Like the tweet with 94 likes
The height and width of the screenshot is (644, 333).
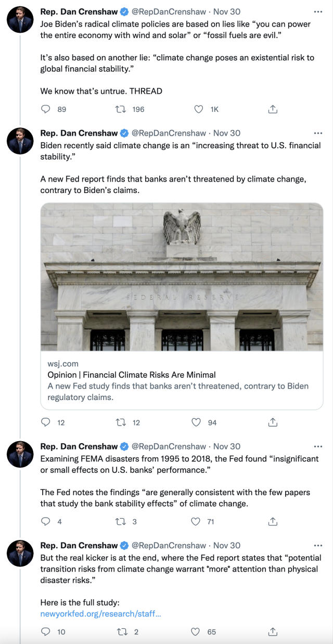point(196,422)
